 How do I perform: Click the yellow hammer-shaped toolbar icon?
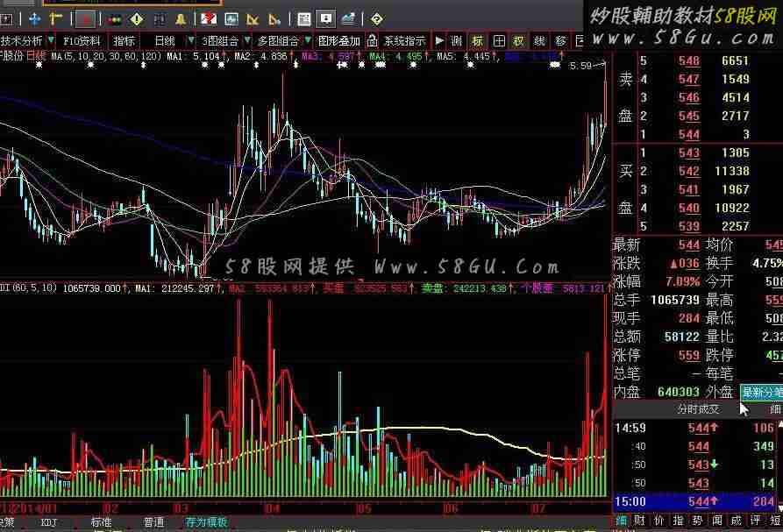click(x=56, y=19)
